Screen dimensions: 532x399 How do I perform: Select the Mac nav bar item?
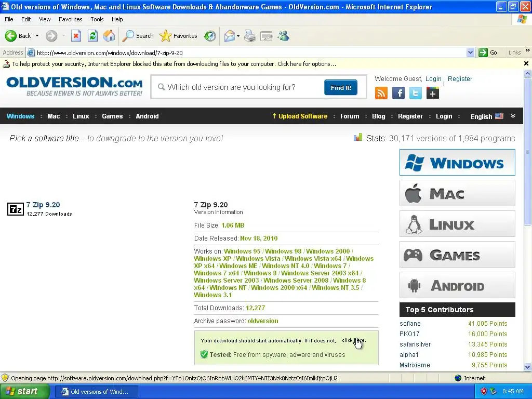coord(54,116)
